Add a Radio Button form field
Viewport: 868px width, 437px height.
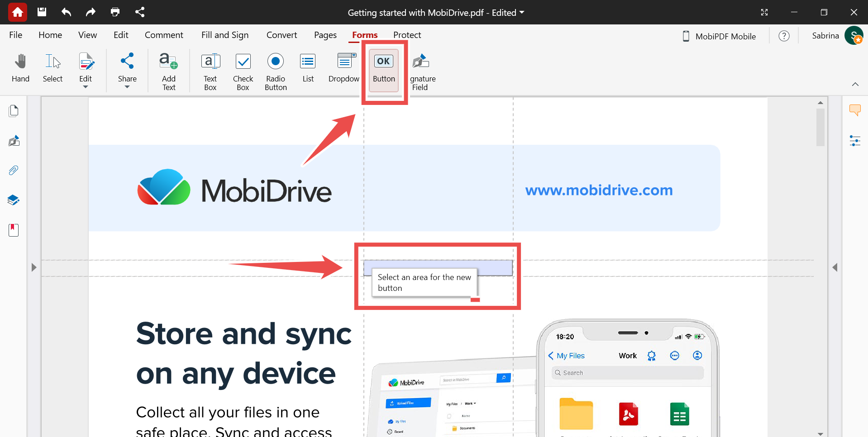pos(276,70)
